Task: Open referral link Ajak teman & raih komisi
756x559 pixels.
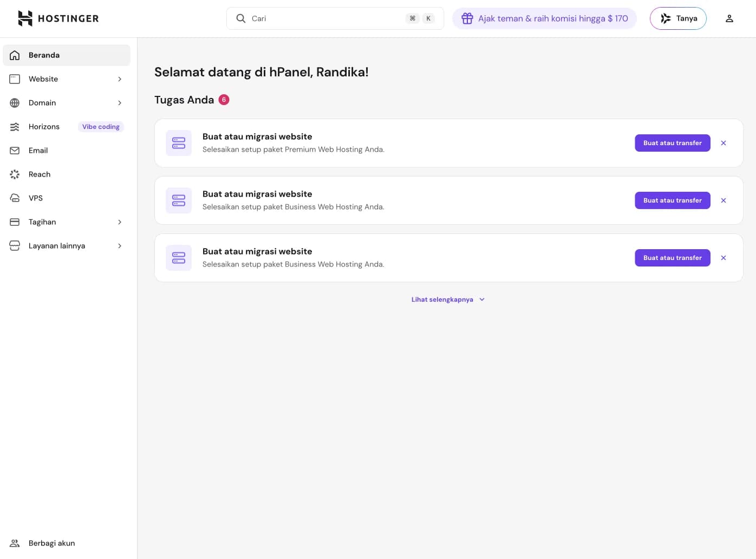Action: click(552, 18)
